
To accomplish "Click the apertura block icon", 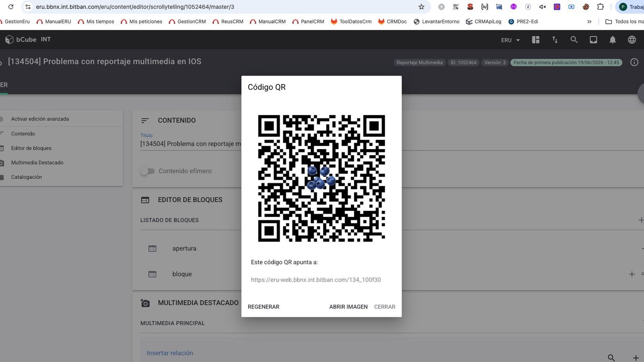I will [x=152, y=249].
